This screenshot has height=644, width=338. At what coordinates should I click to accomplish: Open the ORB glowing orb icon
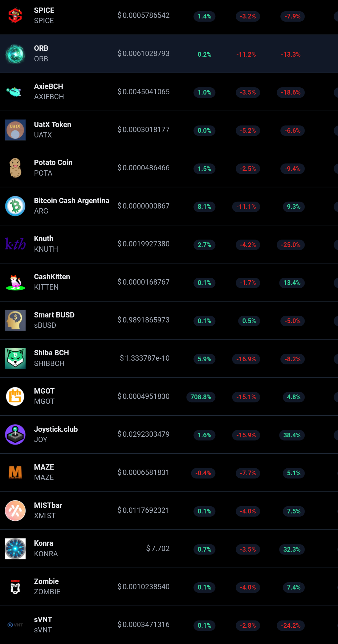coord(15,54)
